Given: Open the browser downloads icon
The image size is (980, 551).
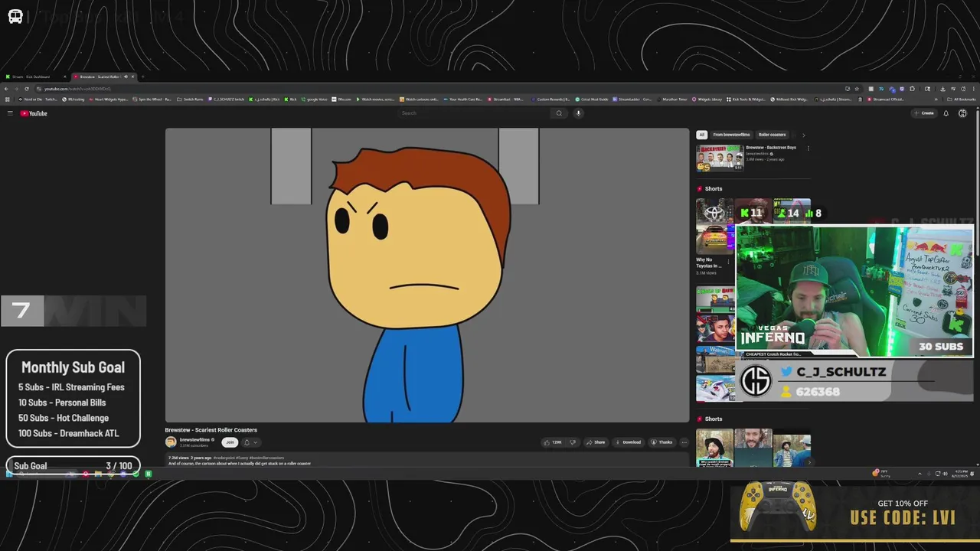Looking at the screenshot, I should (943, 89).
